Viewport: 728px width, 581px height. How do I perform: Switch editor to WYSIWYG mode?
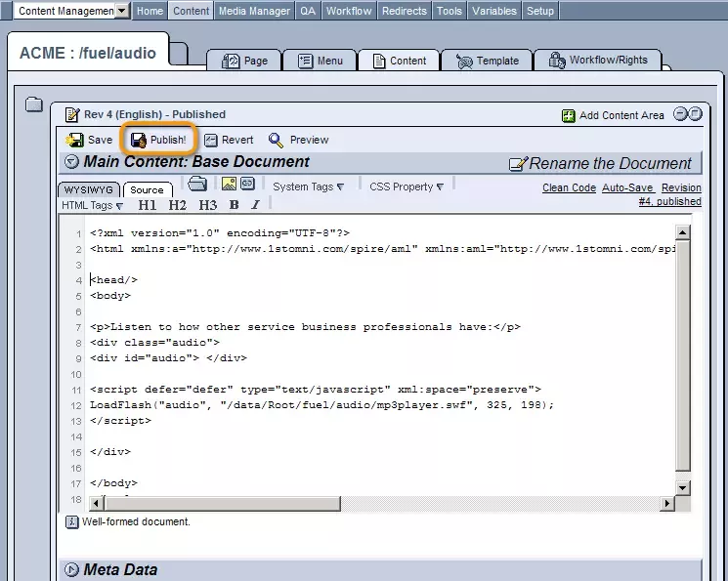point(89,189)
